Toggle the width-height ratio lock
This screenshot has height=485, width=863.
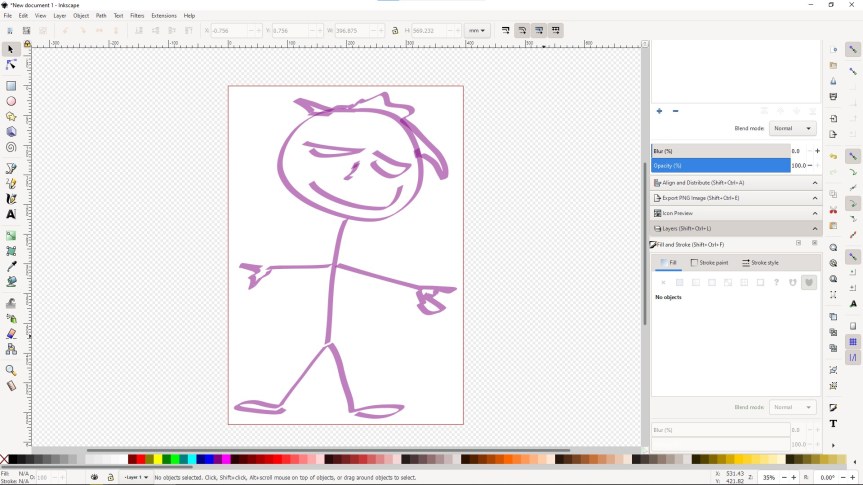(395, 31)
